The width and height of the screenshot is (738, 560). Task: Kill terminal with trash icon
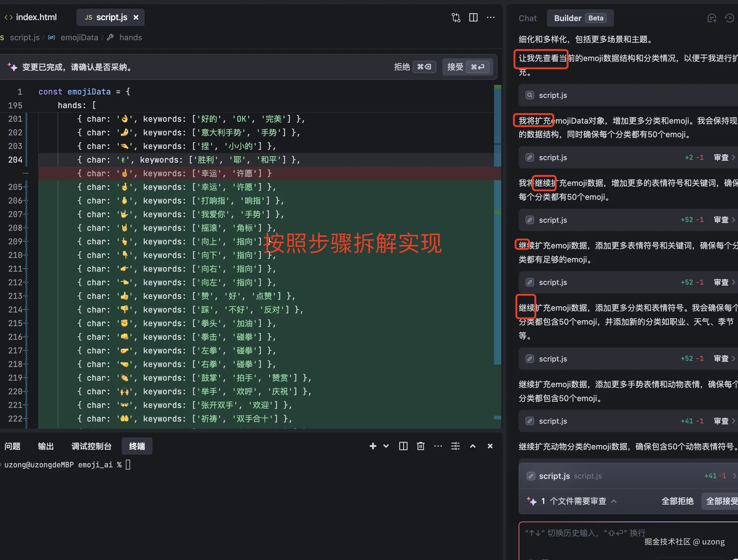point(420,446)
